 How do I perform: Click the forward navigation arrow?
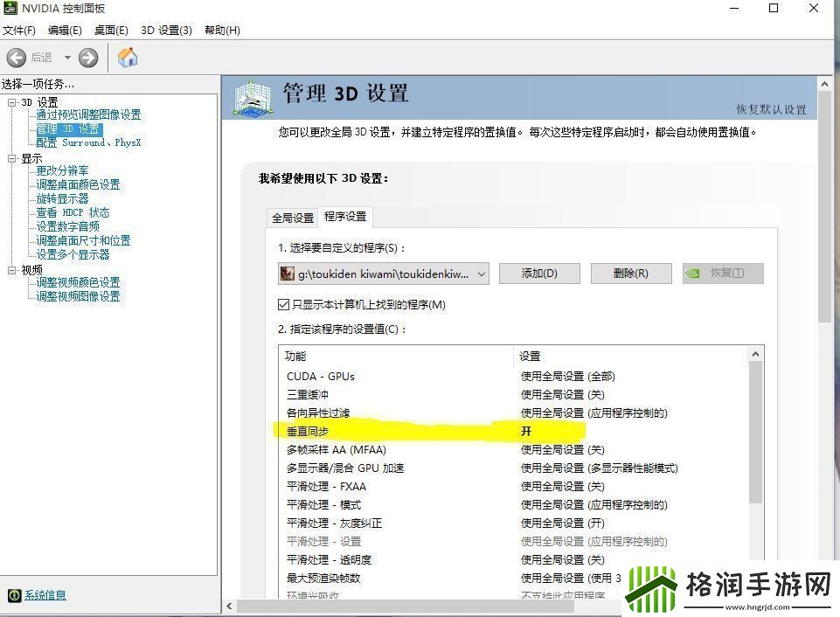coord(87,57)
